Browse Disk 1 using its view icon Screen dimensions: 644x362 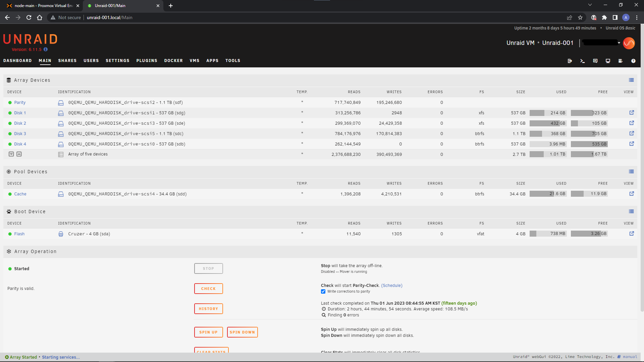pyautogui.click(x=632, y=113)
